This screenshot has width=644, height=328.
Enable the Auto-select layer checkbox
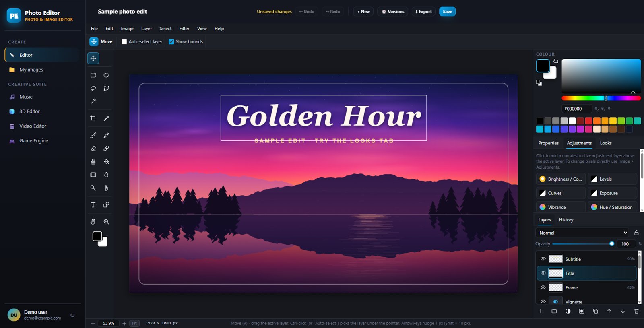pyautogui.click(x=124, y=42)
